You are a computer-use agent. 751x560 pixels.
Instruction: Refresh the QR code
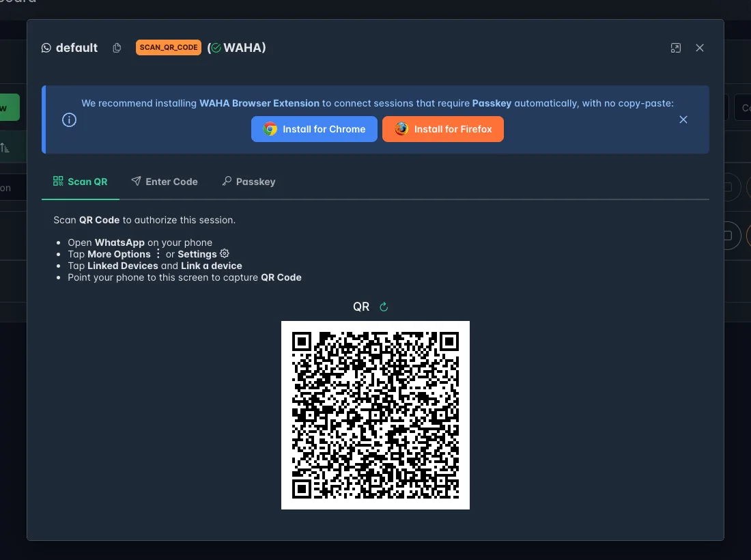pyautogui.click(x=384, y=307)
